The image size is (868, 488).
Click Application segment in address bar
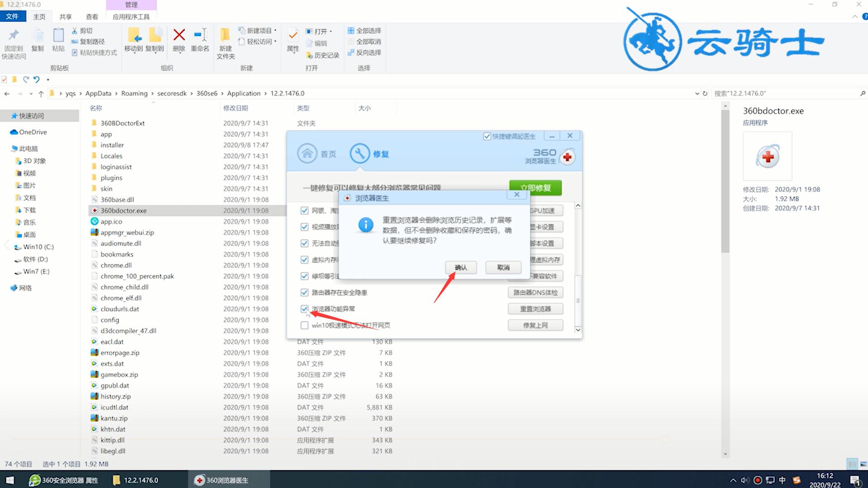click(244, 93)
